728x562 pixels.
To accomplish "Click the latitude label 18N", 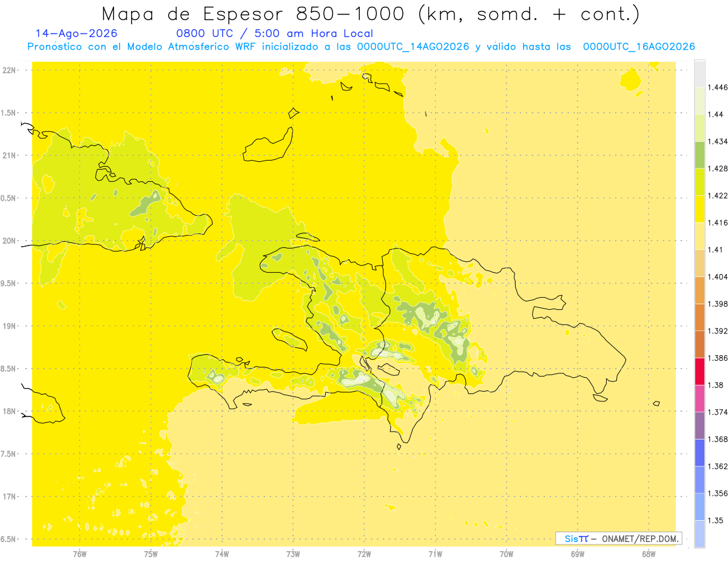I will 10,412.
